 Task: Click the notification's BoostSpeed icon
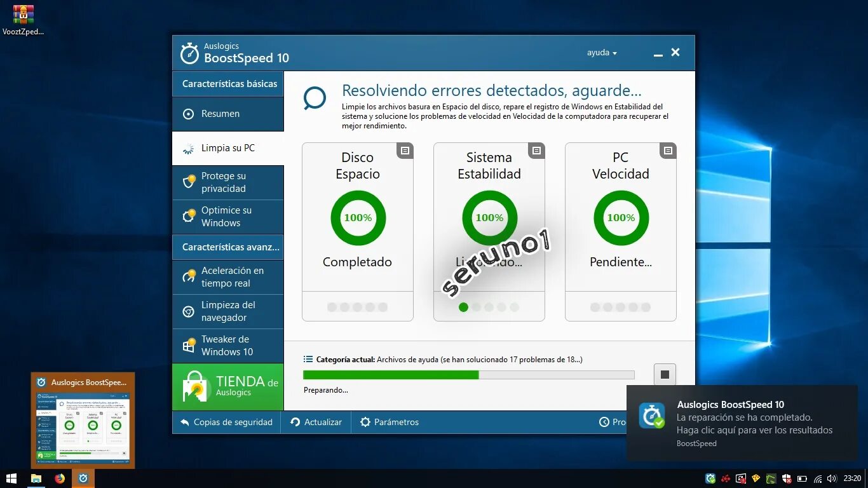[652, 416]
